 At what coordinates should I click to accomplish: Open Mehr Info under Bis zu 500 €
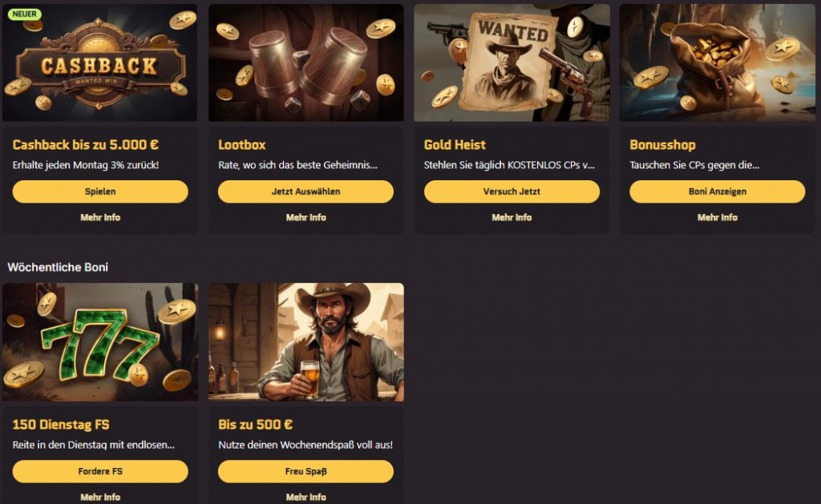(x=305, y=498)
